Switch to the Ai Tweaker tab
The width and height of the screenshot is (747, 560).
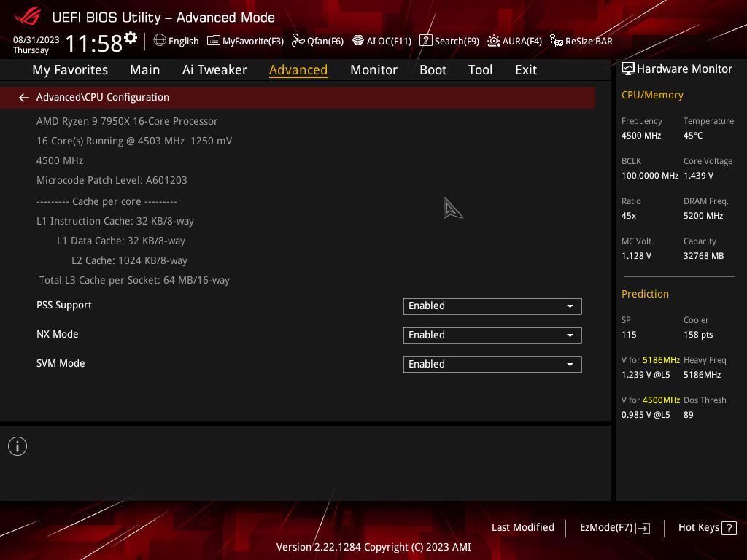(x=214, y=70)
